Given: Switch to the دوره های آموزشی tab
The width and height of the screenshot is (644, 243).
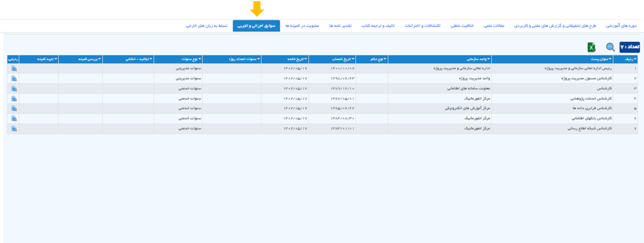Looking at the screenshot, I should click(621, 26).
